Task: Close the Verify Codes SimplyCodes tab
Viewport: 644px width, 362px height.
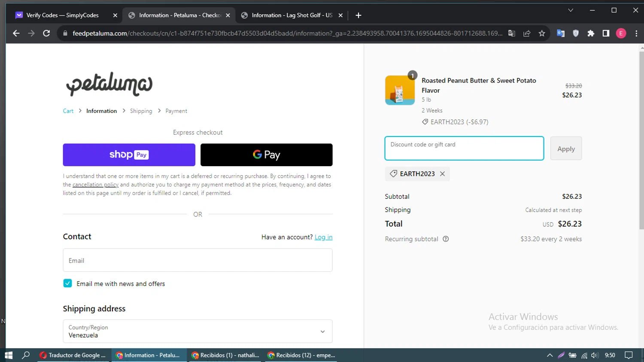Action: pyautogui.click(x=115, y=15)
